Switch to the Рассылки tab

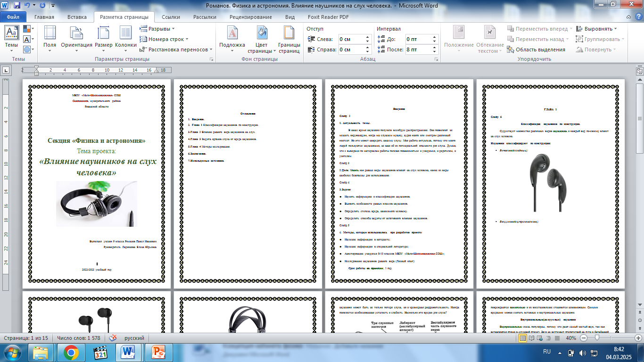(205, 17)
